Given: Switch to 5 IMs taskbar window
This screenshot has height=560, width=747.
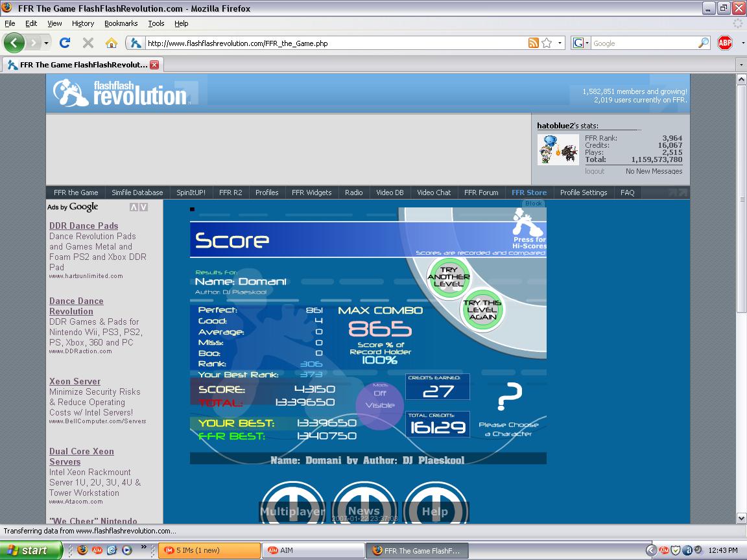Looking at the screenshot, I should (x=209, y=550).
